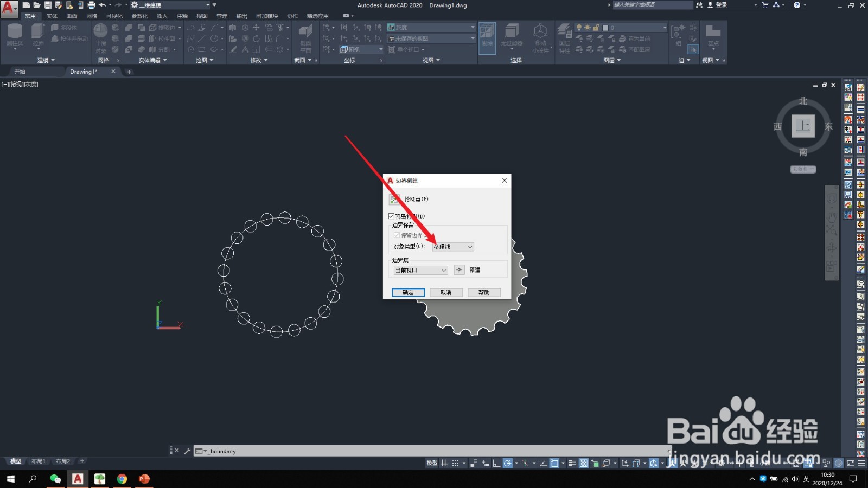The width and height of the screenshot is (868, 488).
Task: Open the 对象类型 多段线 dropdown
Action: [469, 247]
